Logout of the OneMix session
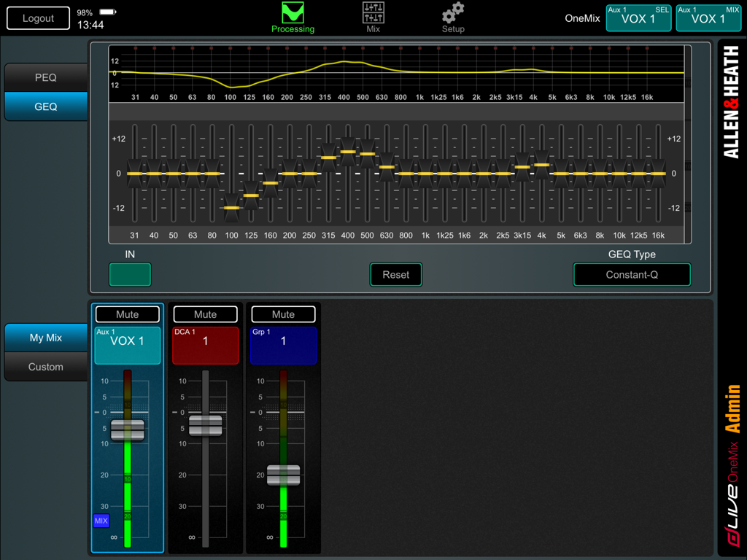The width and height of the screenshot is (747, 560). click(x=38, y=17)
